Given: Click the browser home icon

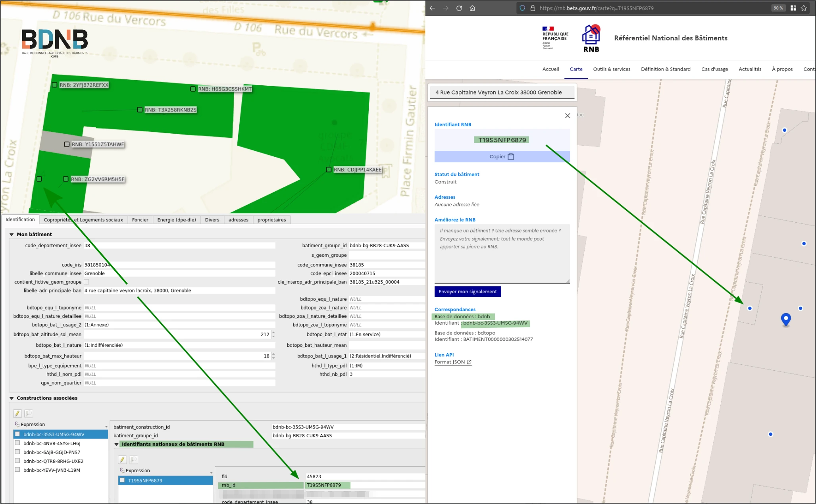Looking at the screenshot, I should 472,8.
